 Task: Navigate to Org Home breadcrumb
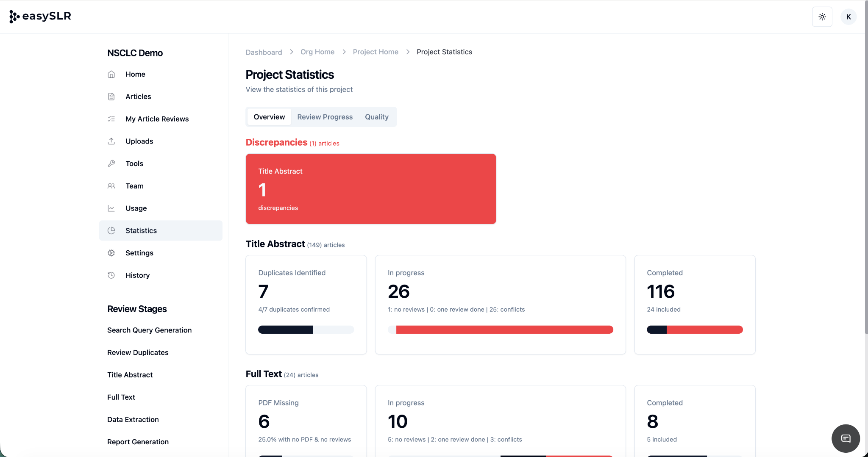click(x=317, y=52)
